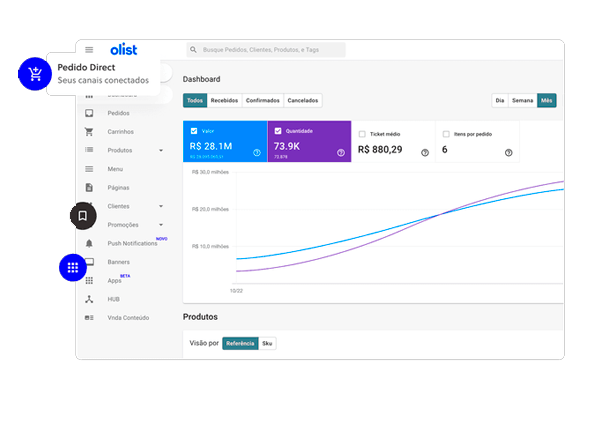Expand the Promoções sidebar dropdown arrow

click(x=161, y=225)
